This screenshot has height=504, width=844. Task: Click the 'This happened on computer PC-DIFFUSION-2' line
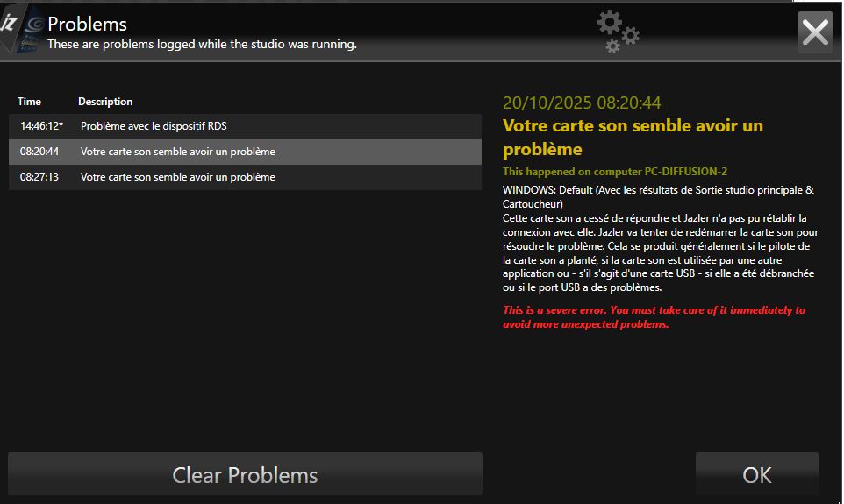pyautogui.click(x=615, y=172)
